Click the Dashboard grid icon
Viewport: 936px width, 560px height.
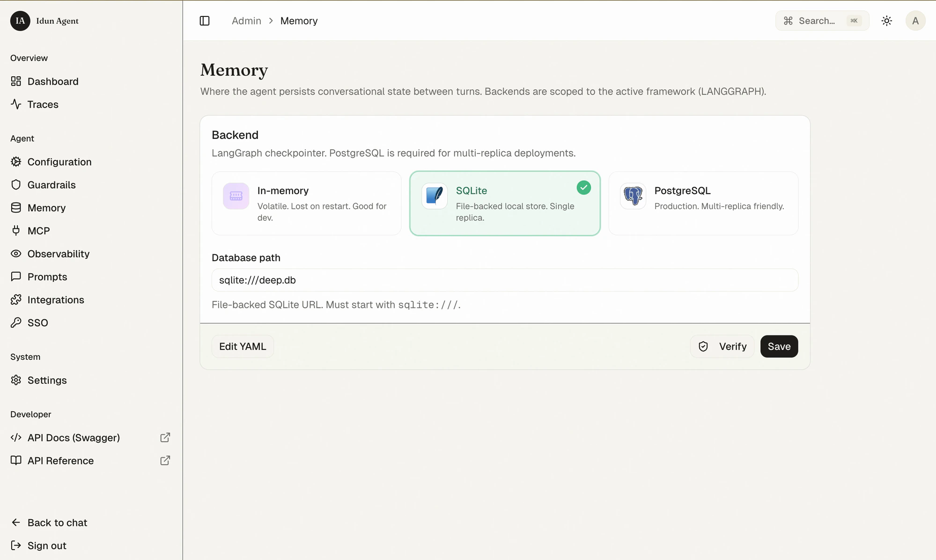pyautogui.click(x=16, y=81)
